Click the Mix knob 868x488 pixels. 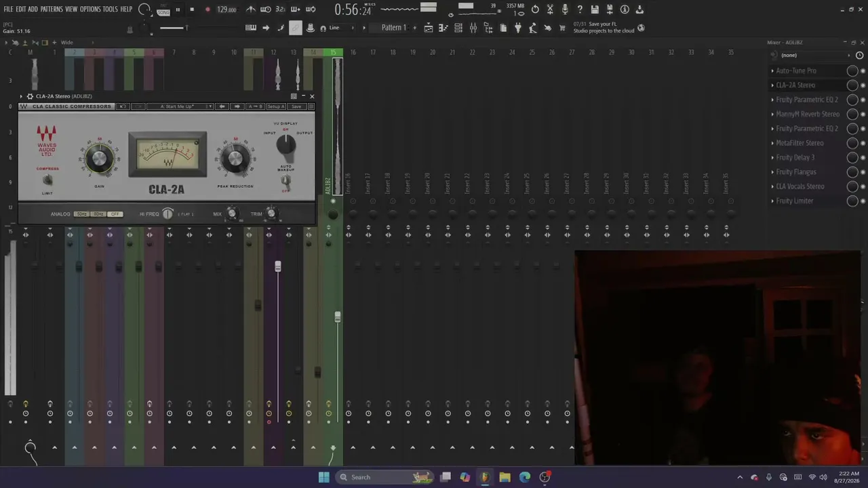[x=232, y=214]
